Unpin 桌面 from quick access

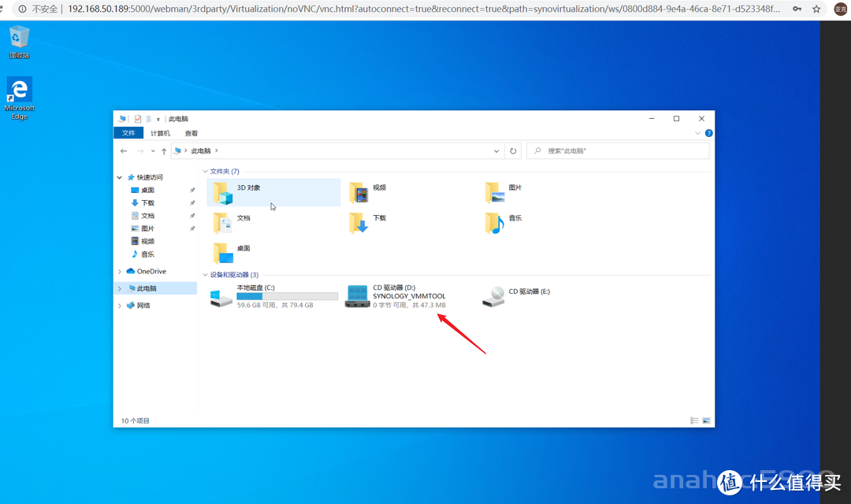192,191
